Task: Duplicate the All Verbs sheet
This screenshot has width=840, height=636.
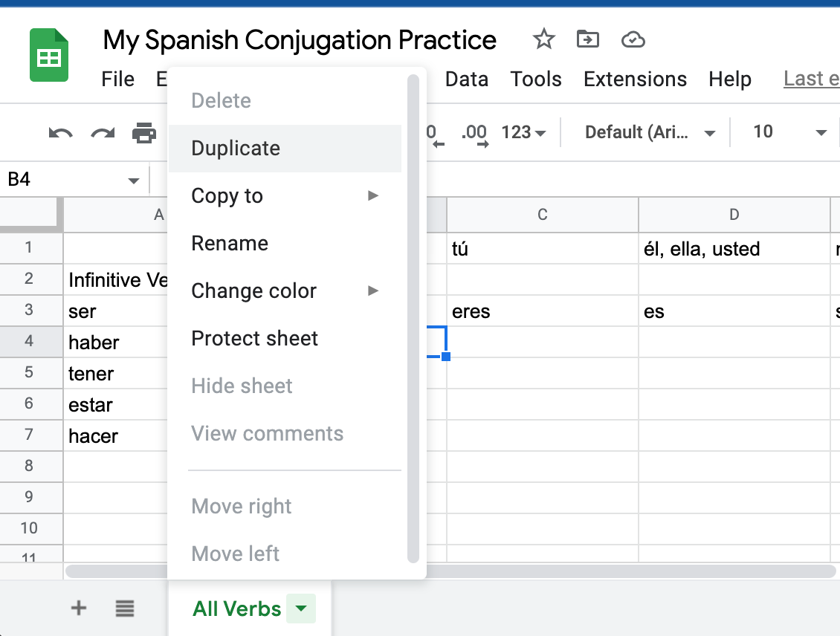Action: [235, 148]
